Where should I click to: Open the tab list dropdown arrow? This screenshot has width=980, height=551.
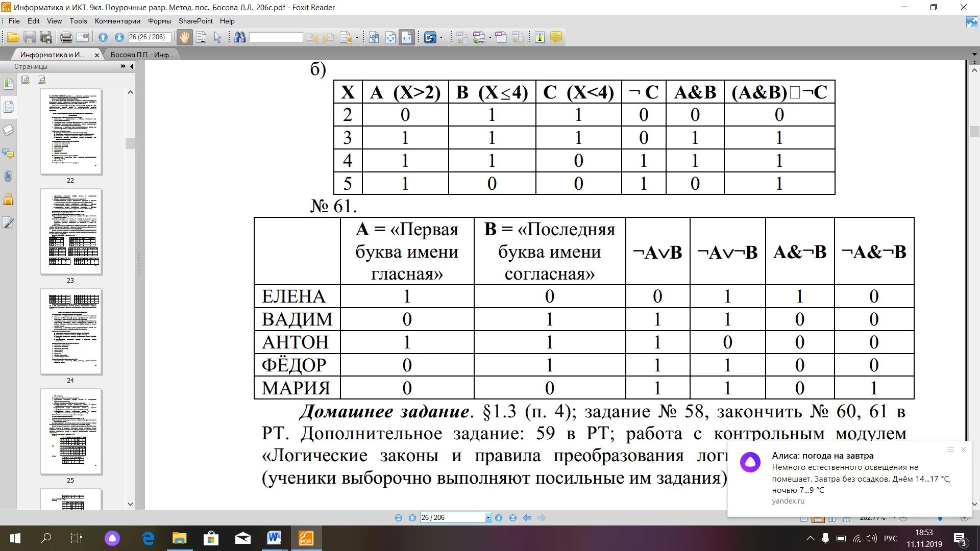(x=974, y=54)
